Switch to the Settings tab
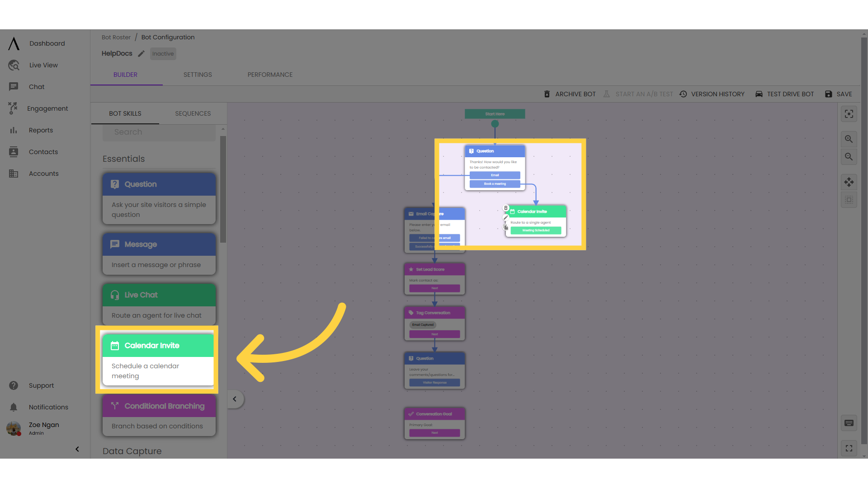This screenshot has width=868, height=488. coord(197,75)
